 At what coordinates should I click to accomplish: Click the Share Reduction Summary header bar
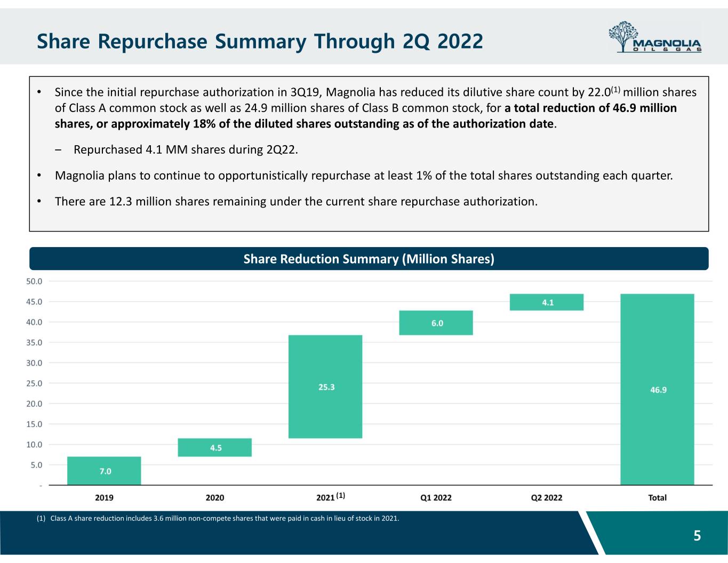point(369,259)
